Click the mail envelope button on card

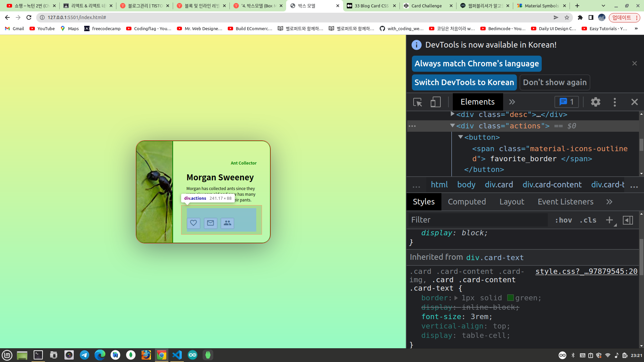[x=211, y=223]
